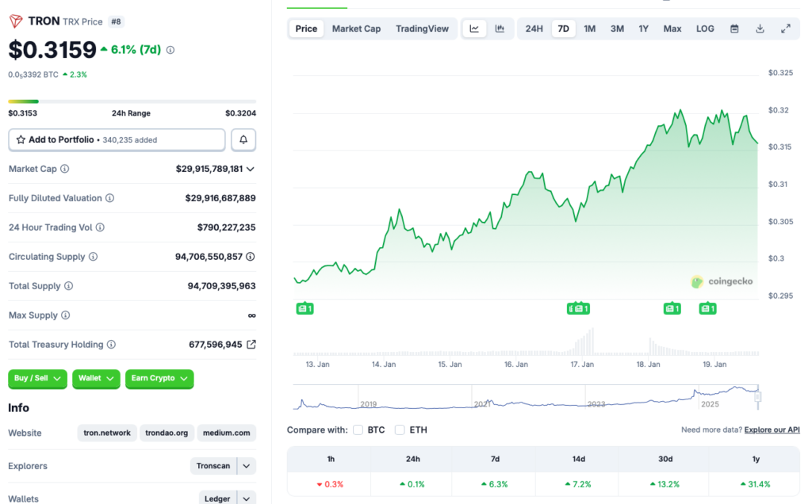
Task: Download the chart via download icon
Action: point(760,28)
